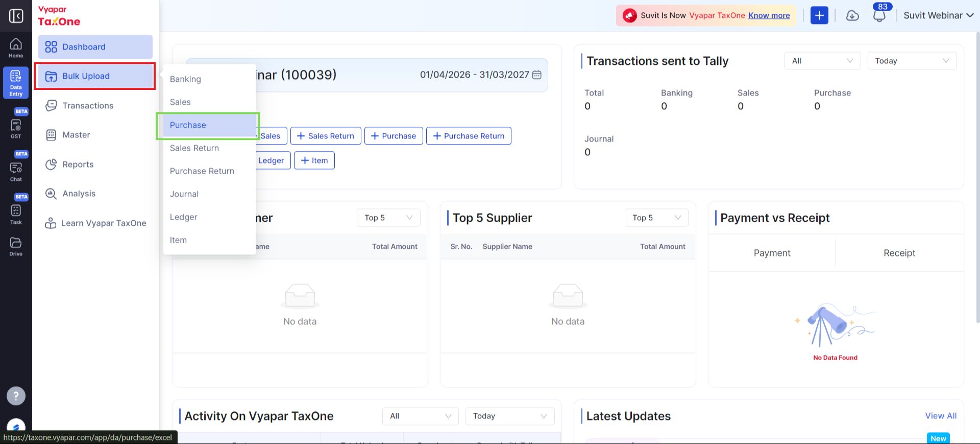Open Top 5 dropdown in Top 5 Supplier

point(656,218)
